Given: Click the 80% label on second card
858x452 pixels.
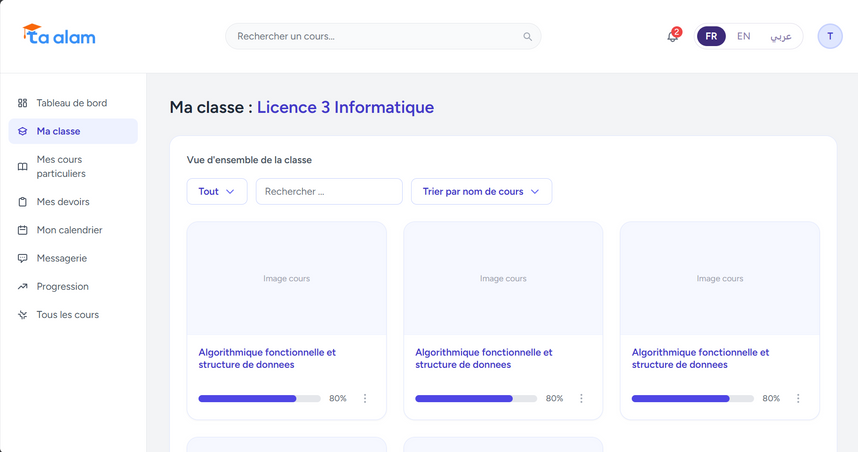Looking at the screenshot, I should point(554,398).
